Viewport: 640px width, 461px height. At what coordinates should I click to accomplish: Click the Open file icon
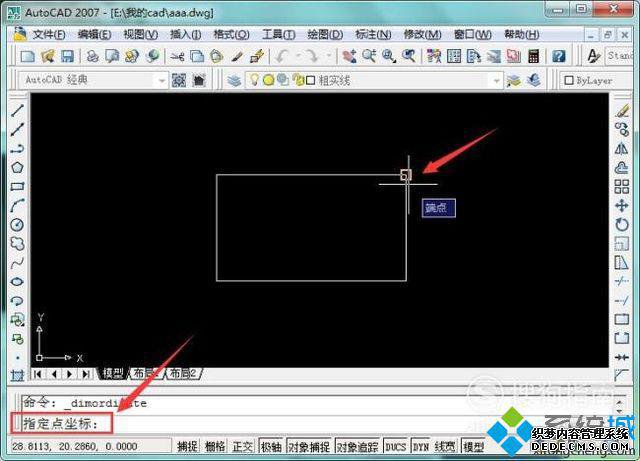pyautogui.click(x=48, y=56)
